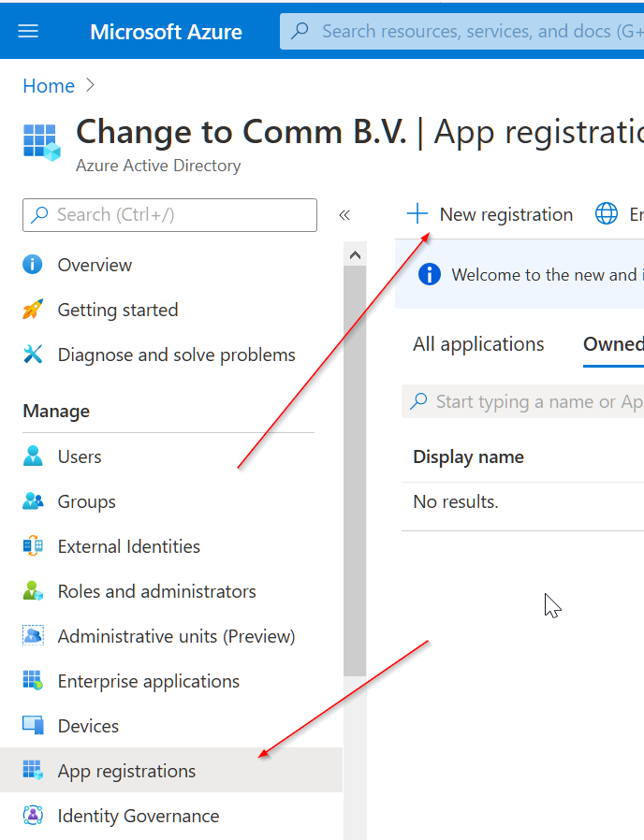Click the Devices monitor icon
Screen dimensions: 644x840
[33, 725]
